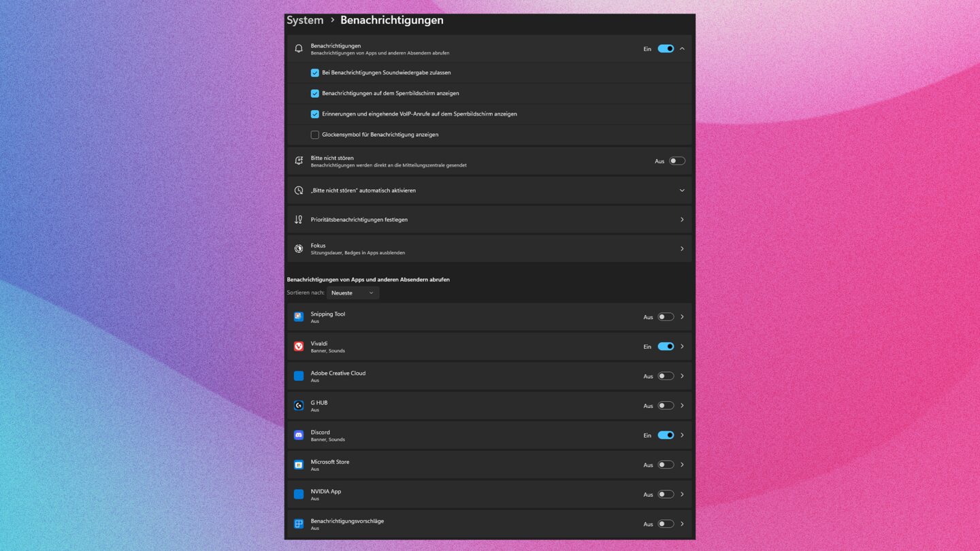Click the Snipping Tool app icon
The height and width of the screenshot is (551, 980).
tap(298, 317)
